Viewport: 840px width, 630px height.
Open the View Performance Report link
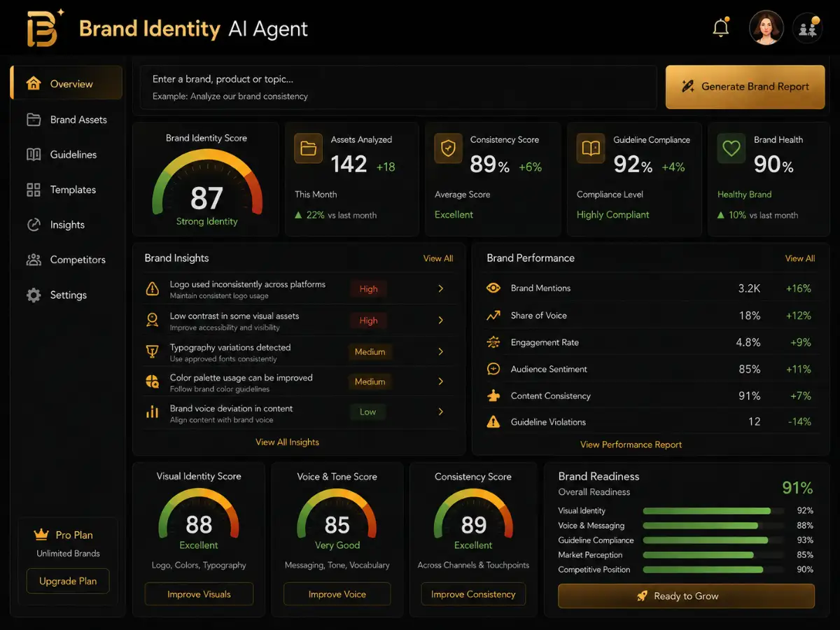point(631,444)
